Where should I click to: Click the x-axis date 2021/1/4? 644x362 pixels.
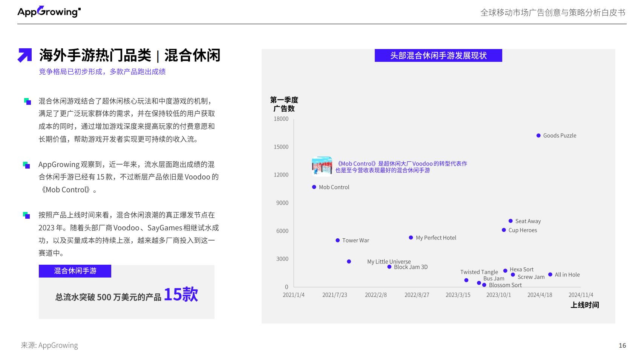[294, 295]
